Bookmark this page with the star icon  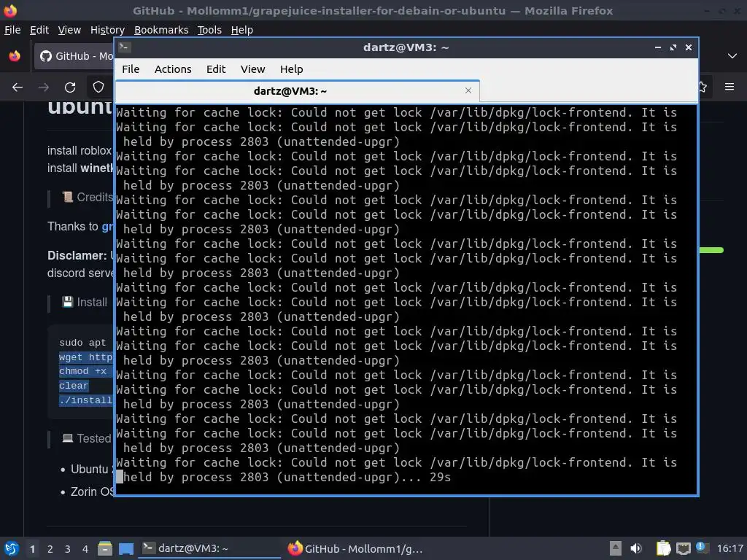tap(703, 87)
